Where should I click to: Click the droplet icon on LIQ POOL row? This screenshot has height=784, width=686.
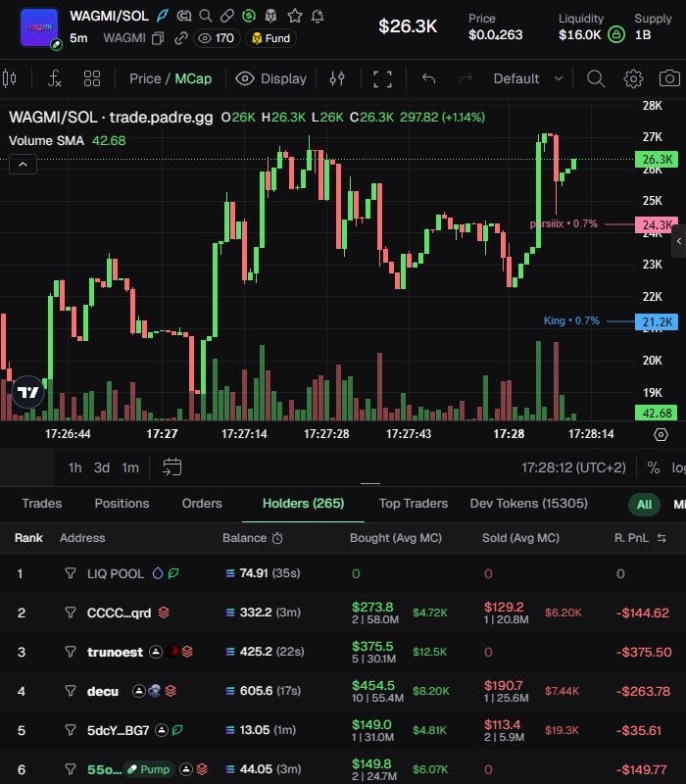158,573
